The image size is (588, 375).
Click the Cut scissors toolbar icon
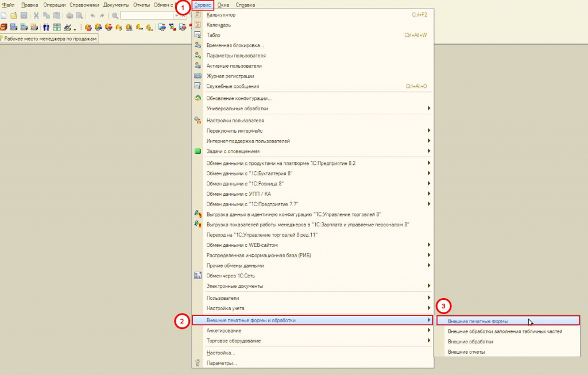coord(36,16)
